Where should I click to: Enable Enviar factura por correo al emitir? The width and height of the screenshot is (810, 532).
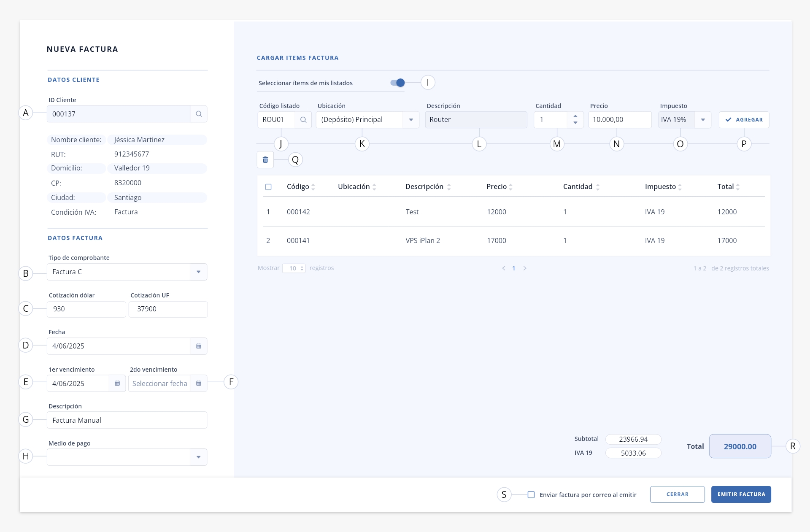[x=531, y=494]
